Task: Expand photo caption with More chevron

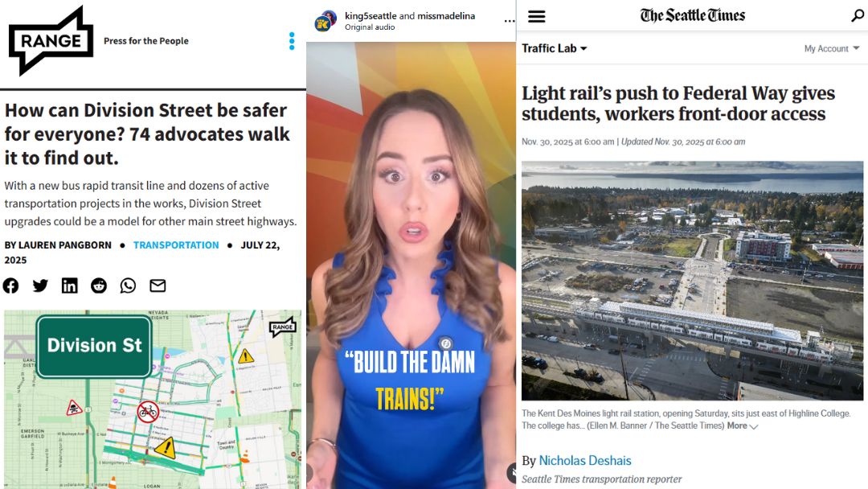Action: (743, 426)
